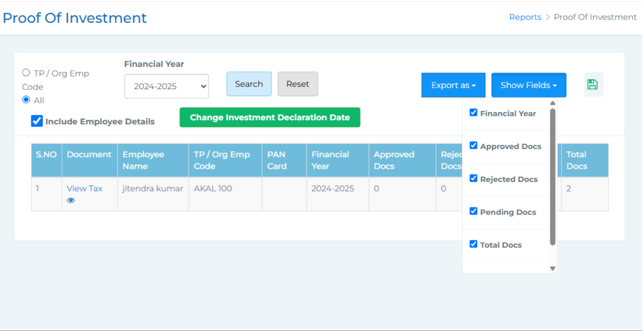Go to Reports in the breadcrumb
This screenshot has width=644, height=331.
[525, 17]
